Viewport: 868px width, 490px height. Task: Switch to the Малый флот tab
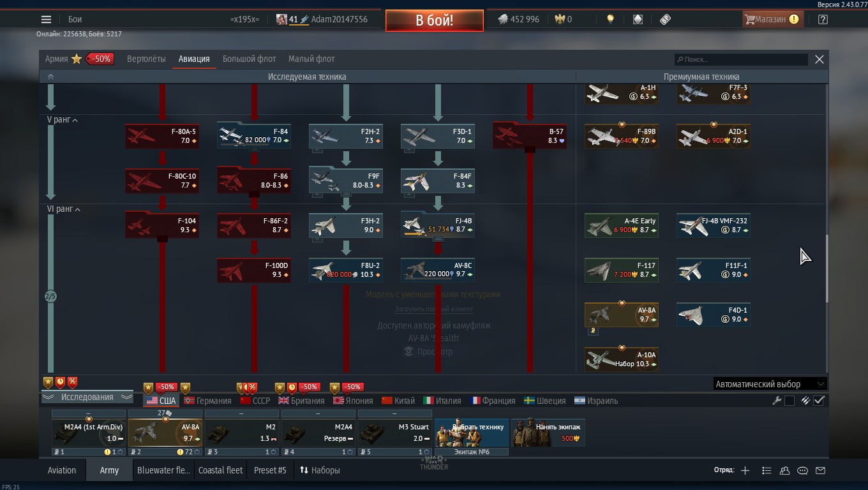[x=311, y=59]
